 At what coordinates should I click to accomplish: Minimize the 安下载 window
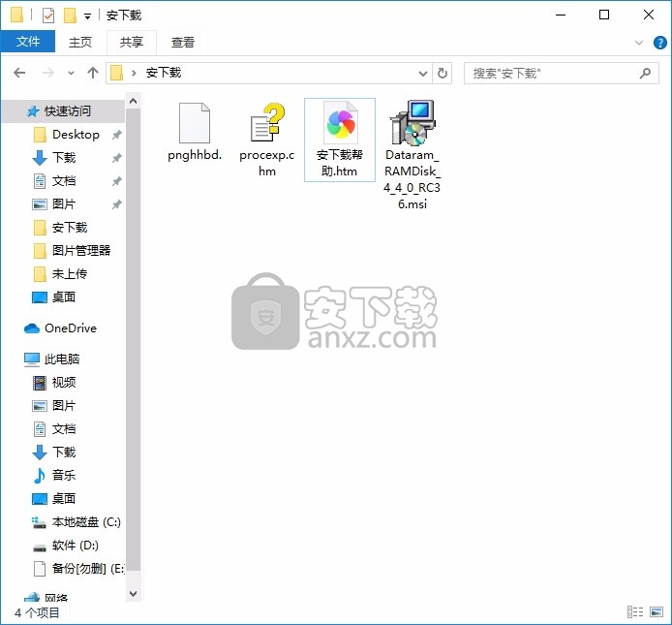[561, 15]
